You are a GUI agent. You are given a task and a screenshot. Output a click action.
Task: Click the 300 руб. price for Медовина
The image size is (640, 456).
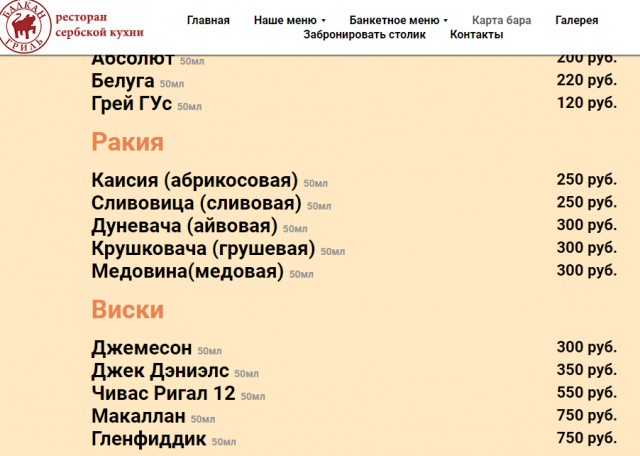pos(587,270)
